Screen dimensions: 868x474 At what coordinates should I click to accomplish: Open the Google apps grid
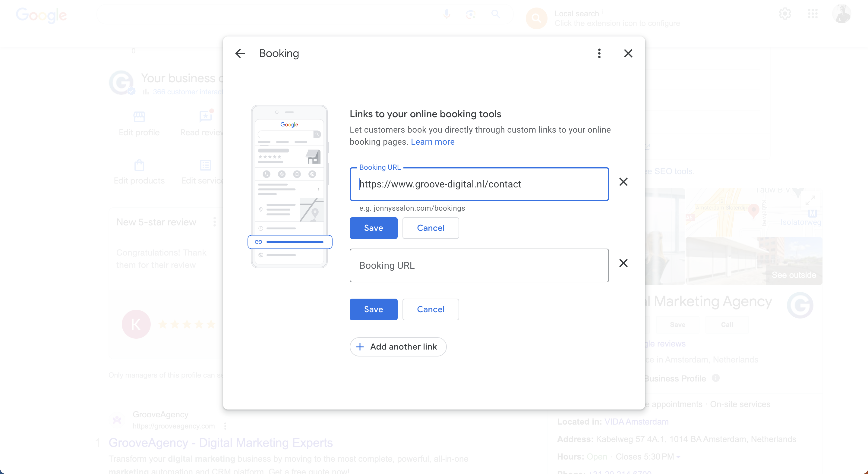(813, 14)
